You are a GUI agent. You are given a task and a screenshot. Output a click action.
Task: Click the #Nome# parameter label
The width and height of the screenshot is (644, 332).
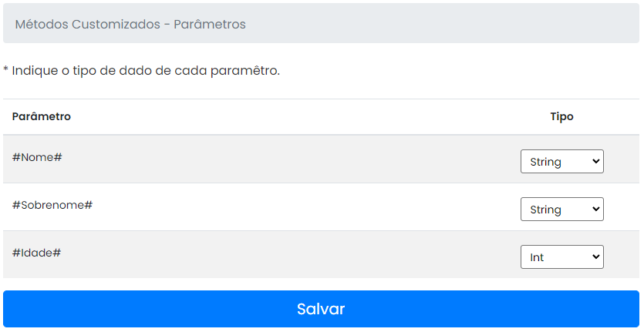(x=37, y=157)
